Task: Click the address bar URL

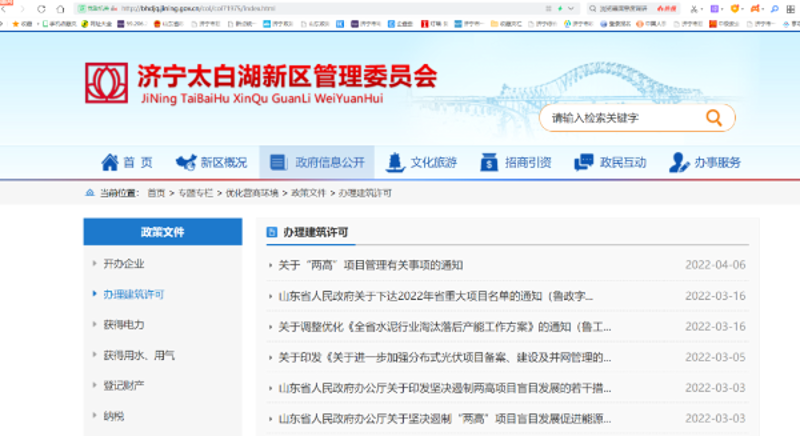Action: 198,8
